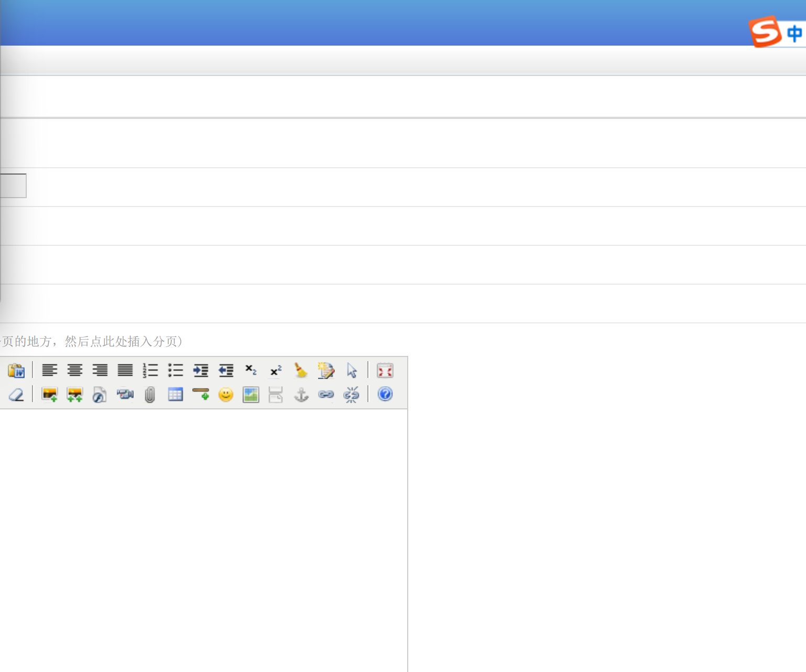Click the broom clean-up formatting icon
The height and width of the screenshot is (672, 806).
[301, 371]
